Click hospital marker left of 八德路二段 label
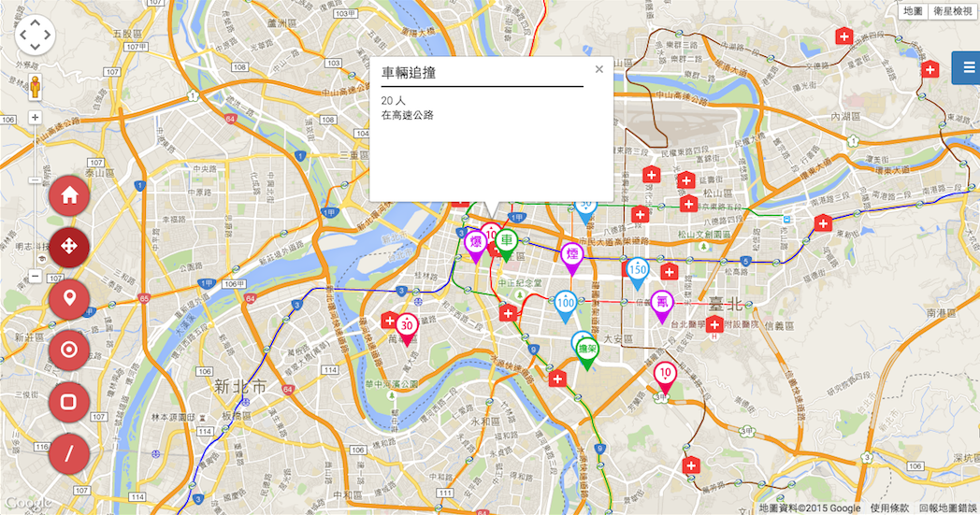 [x=640, y=215]
